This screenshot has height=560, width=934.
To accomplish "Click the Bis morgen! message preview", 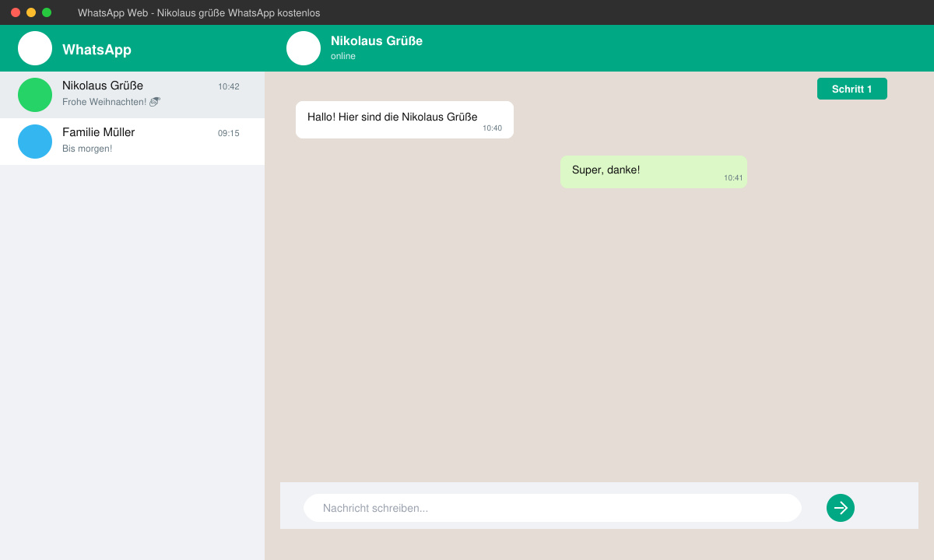I will pos(87,149).
